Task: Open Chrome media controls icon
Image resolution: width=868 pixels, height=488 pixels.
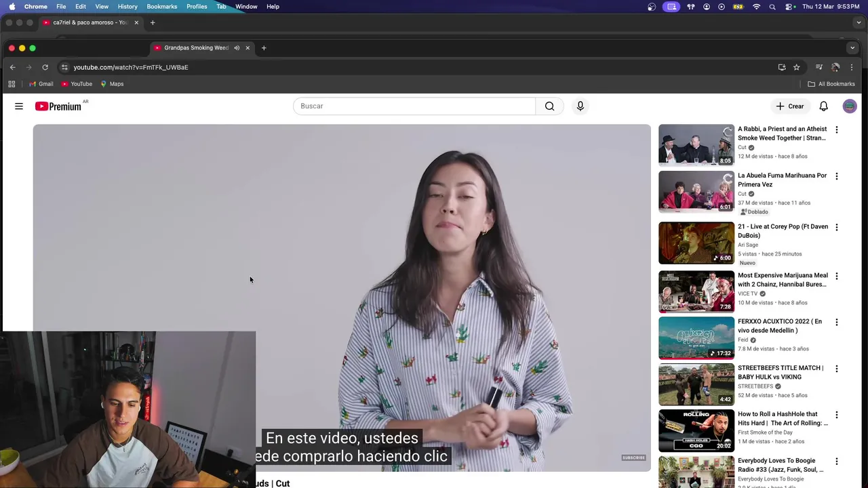Action: tap(819, 67)
